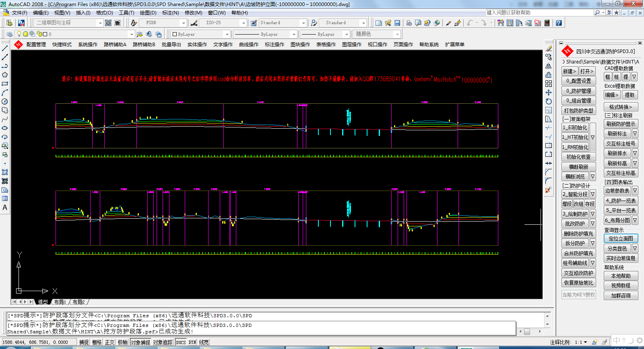The height and width of the screenshot is (349, 644).
Task: Click the Match Properties brush icon
Action: pyautogui.click(x=448, y=23)
